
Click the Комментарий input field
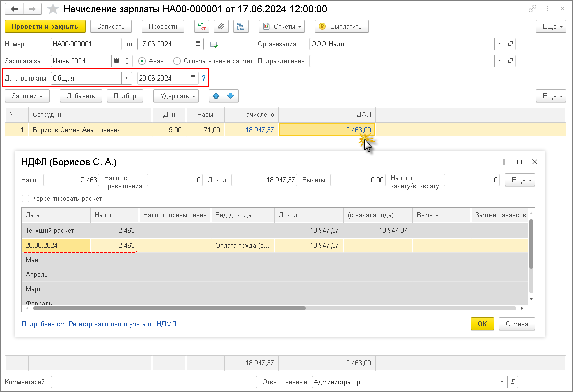pyautogui.click(x=153, y=382)
